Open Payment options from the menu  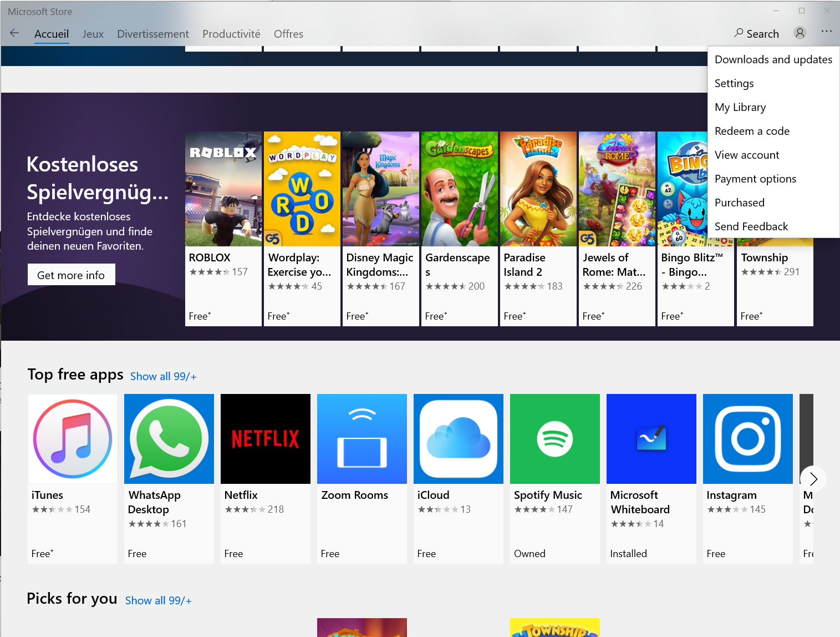[x=773, y=179]
